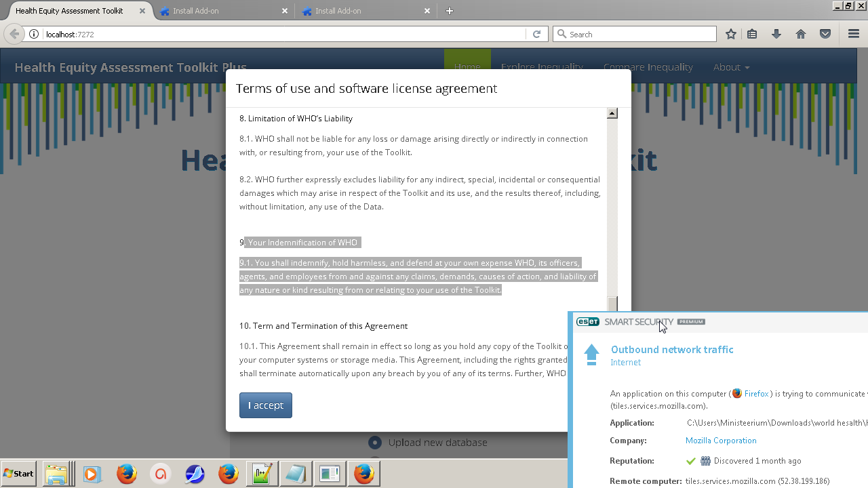Click the '8. Limitation of WHO's Liability' heading
The height and width of the screenshot is (488, 868).
click(296, 119)
